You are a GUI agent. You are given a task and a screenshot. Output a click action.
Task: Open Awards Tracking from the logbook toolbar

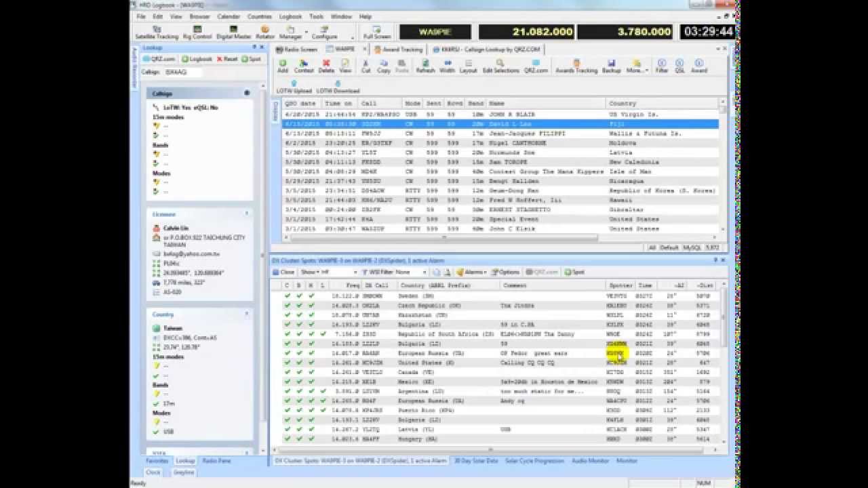point(576,66)
